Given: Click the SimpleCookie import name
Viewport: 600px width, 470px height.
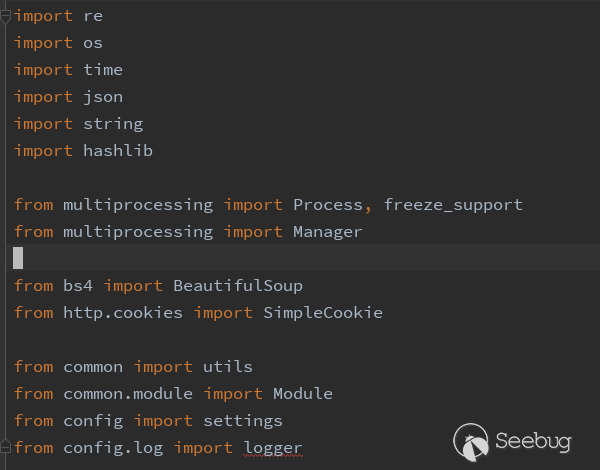Looking at the screenshot, I should (323, 313).
